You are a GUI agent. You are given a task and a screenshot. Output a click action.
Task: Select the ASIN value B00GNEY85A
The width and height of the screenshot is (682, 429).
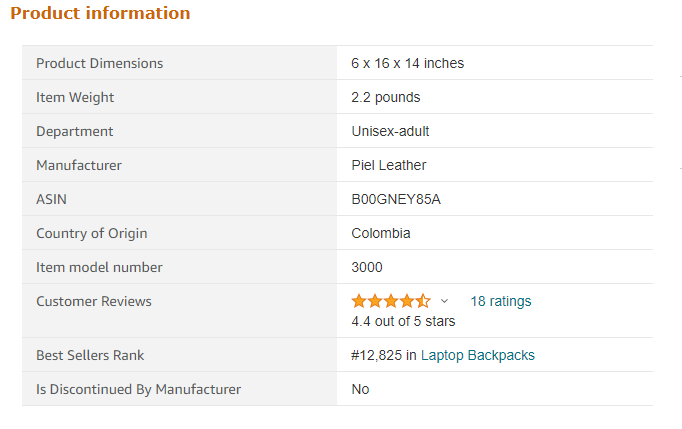(x=396, y=199)
